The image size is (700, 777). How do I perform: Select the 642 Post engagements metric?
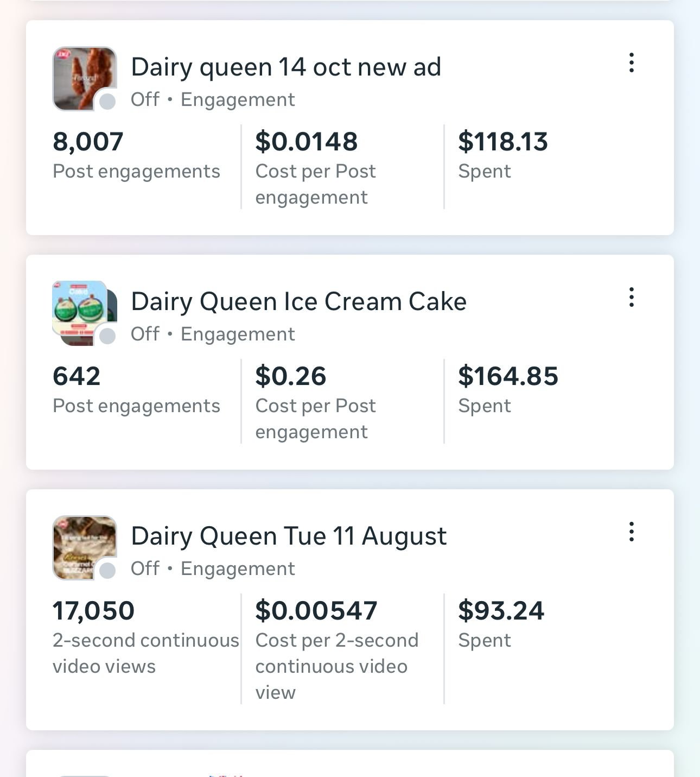pos(77,377)
